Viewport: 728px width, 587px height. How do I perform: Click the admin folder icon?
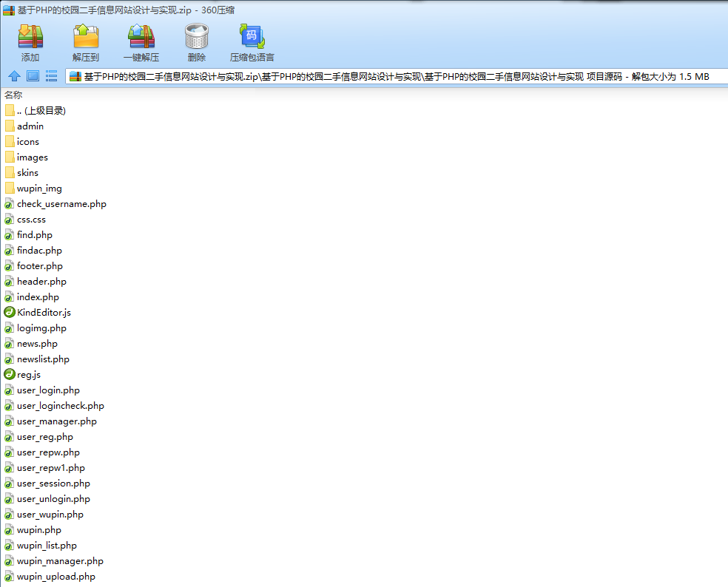[10, 126]
